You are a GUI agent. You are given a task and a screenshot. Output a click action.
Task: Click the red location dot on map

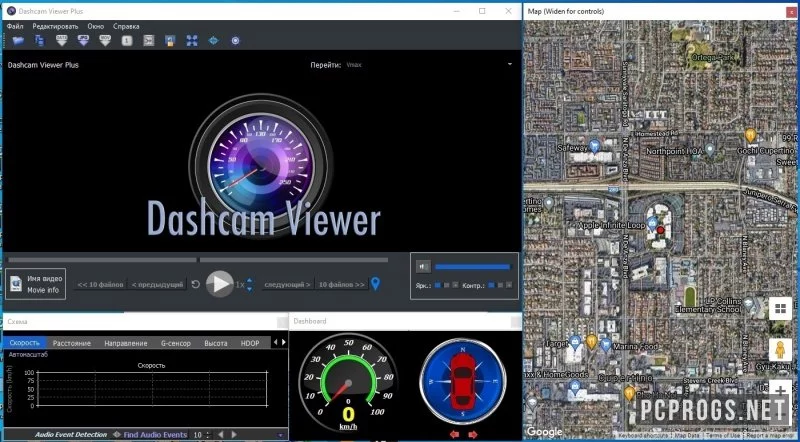[660, 230]
